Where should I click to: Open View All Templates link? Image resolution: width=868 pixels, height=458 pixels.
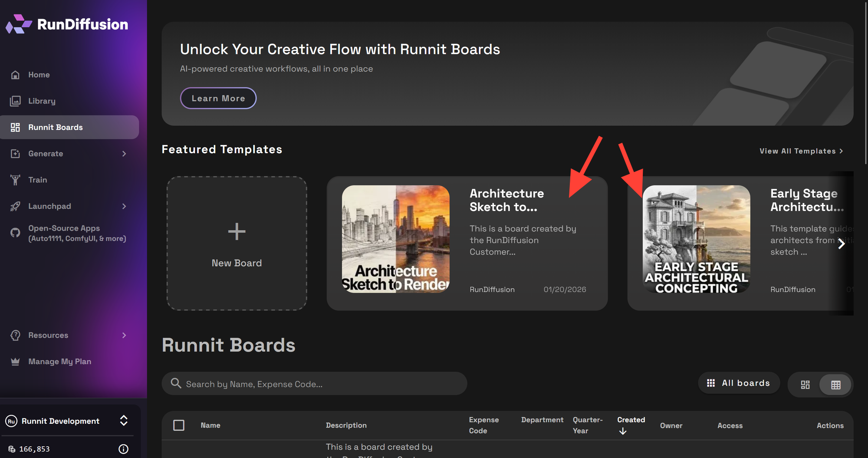click(801, 151)
